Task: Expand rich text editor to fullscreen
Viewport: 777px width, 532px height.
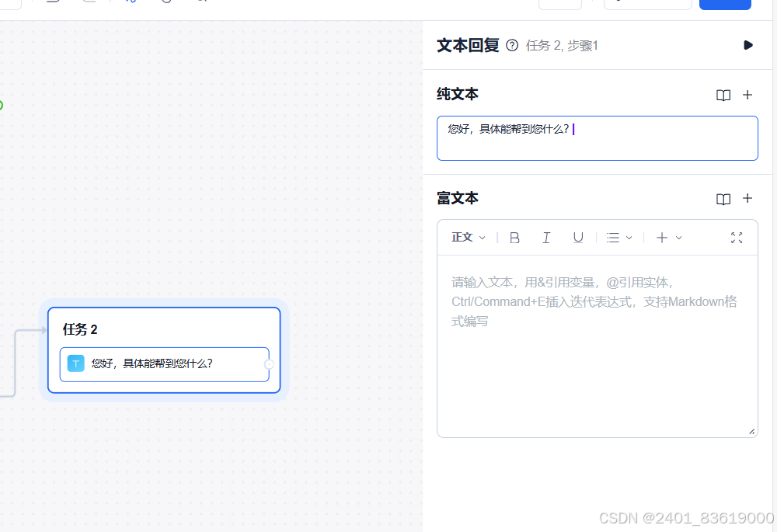Action: 737,238
